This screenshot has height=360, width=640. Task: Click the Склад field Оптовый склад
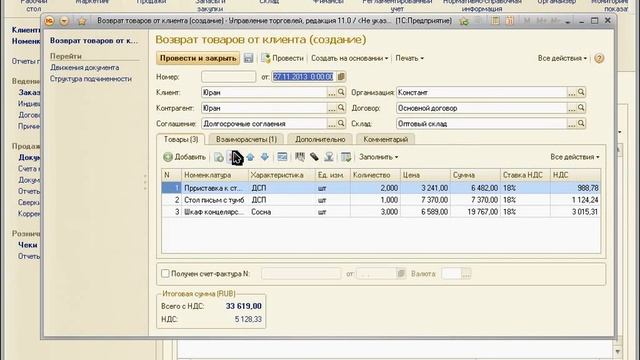(482, 124)
